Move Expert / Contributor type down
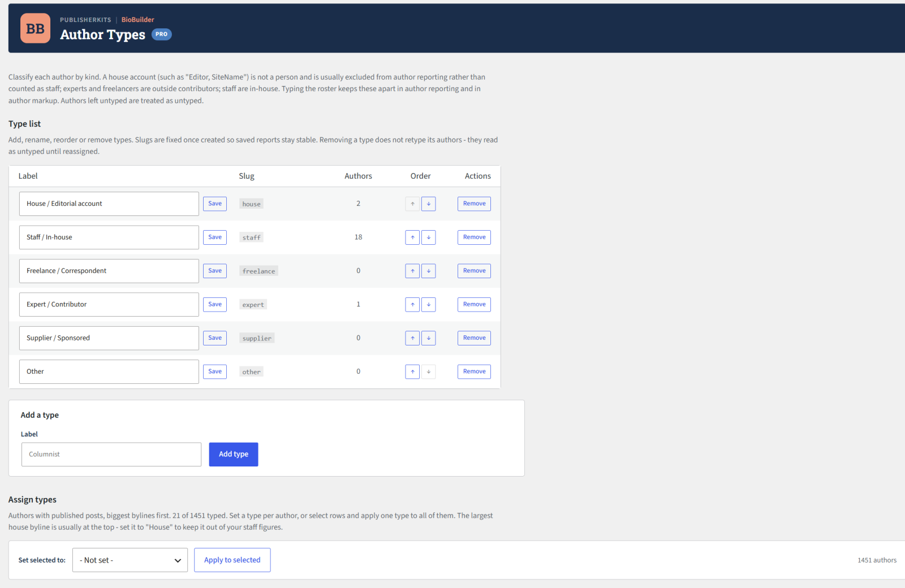Image resolution: width=905 pixels, height=588 pixels. tap(429, 304)
